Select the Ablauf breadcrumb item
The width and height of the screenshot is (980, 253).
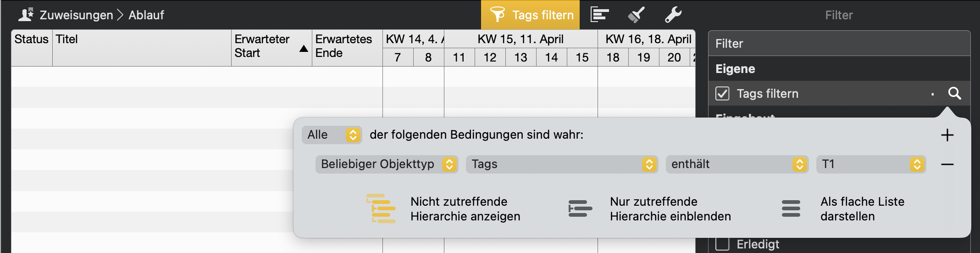click(x=146, y=15)
